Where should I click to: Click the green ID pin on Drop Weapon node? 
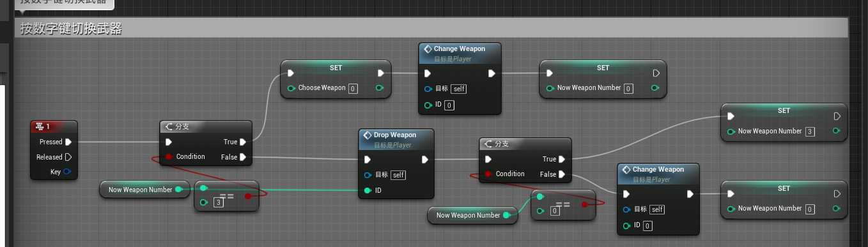[368, 190]
